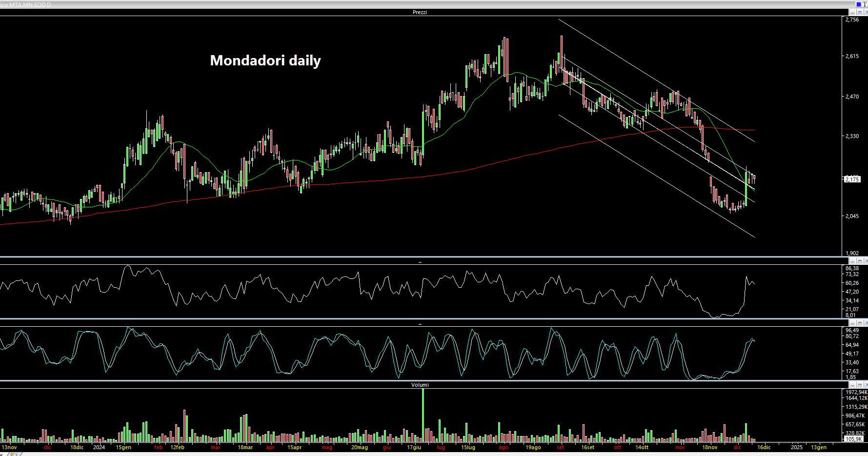Click the 2,045 price axis label

(x=852, y=216)
